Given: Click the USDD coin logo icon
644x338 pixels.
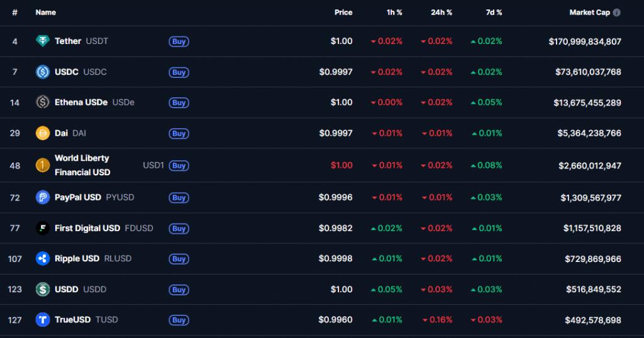Looking at the screenshot, I should pyautogui.click(x=43, y=290).
